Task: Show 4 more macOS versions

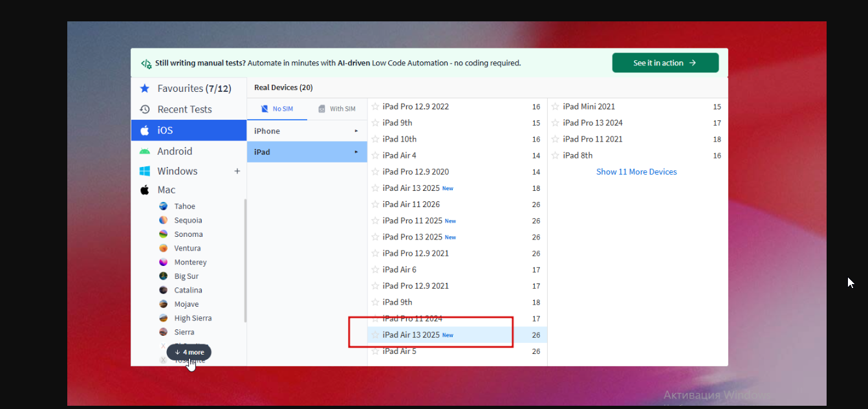Action: tap(189, 352)
